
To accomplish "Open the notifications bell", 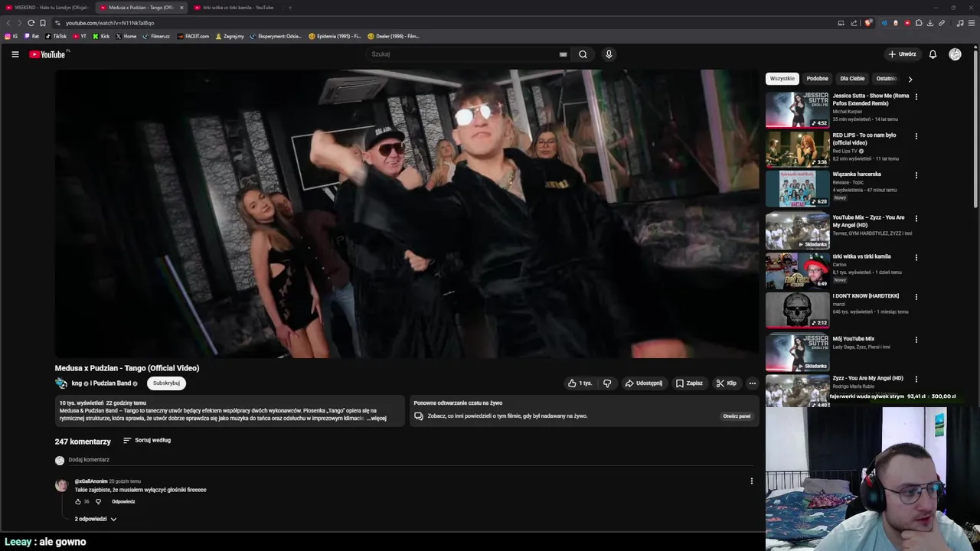I will [933, 54].
